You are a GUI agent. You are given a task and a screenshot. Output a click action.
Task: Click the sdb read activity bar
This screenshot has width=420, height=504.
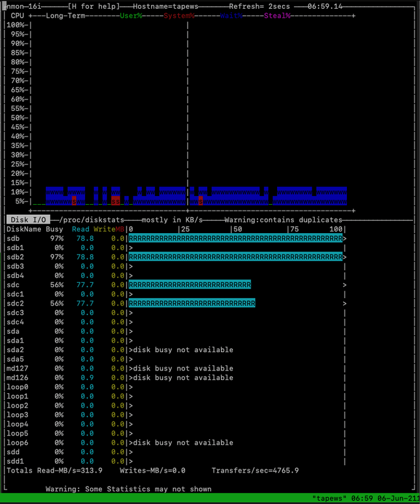[236, 239]
